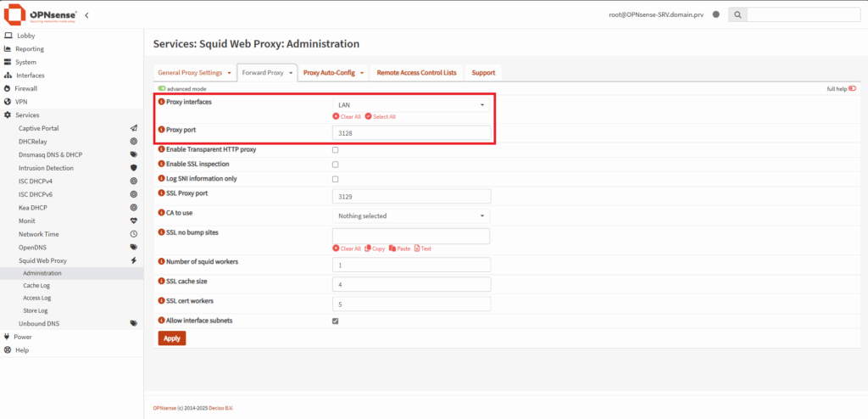Switch to the Remote Access Control Lists tab
Screen dimensions: 868x419
point(417,73)
